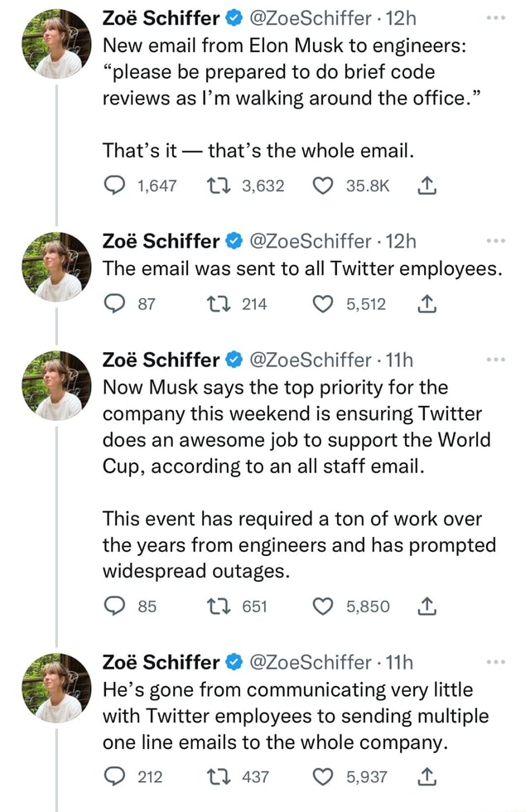The image size is (530, 812).
Task: Retweet the bottom tweet in the thread
Action: click(x=218, y=777)
